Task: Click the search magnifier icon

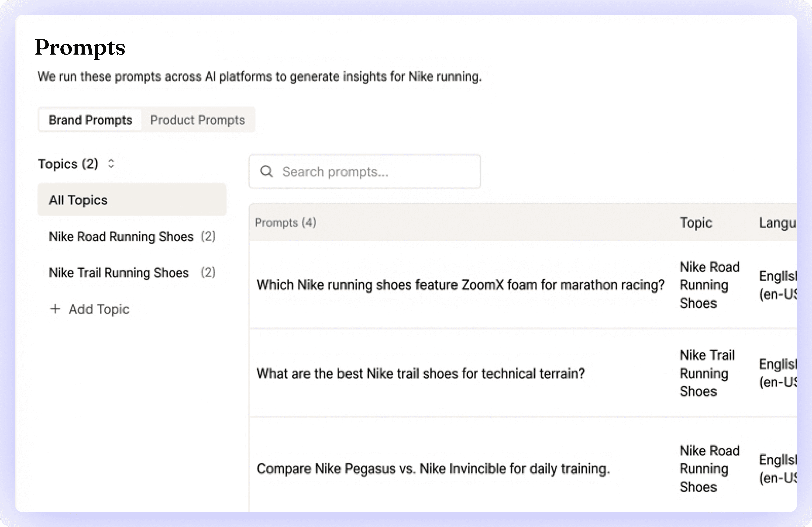Action: coord(266,171)
